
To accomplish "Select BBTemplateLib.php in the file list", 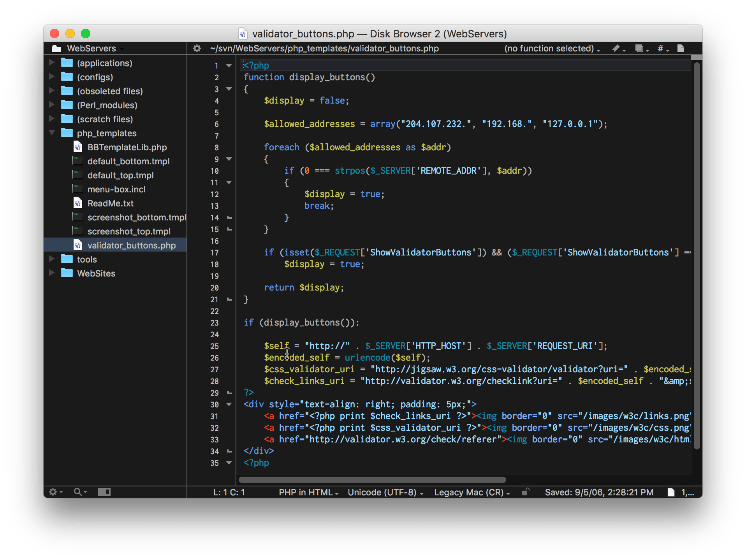I will [x=127, y=147].
